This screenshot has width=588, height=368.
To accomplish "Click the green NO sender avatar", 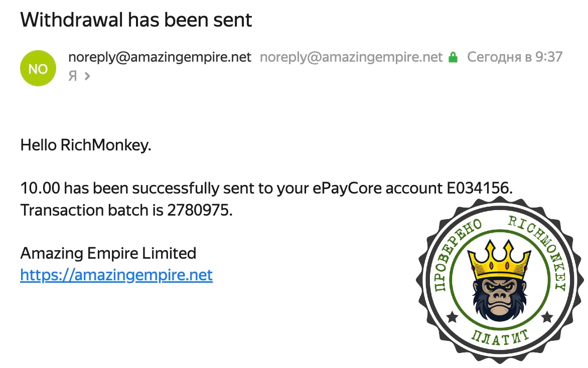I will [38, 69].
